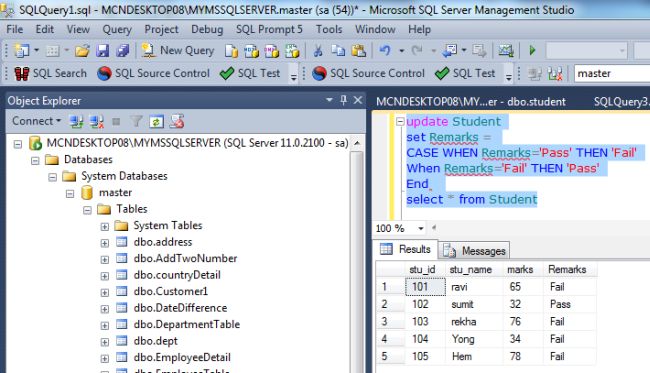Open the Help menu
The height and width of the screenshot is (373, 650).
pos(420,29)
